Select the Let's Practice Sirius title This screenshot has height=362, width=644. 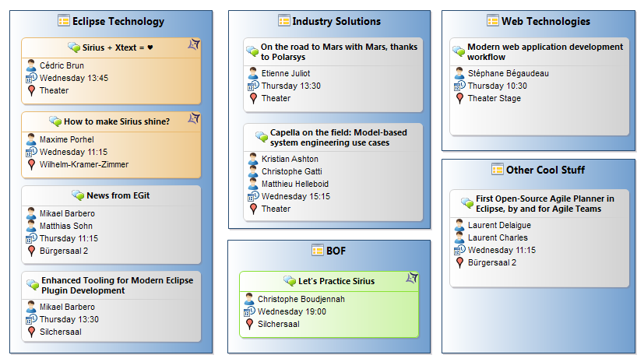coord(336,281)
